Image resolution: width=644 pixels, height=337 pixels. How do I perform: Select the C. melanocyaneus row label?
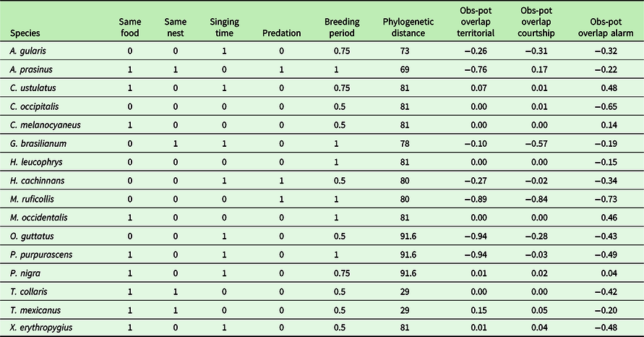[45, 124]
